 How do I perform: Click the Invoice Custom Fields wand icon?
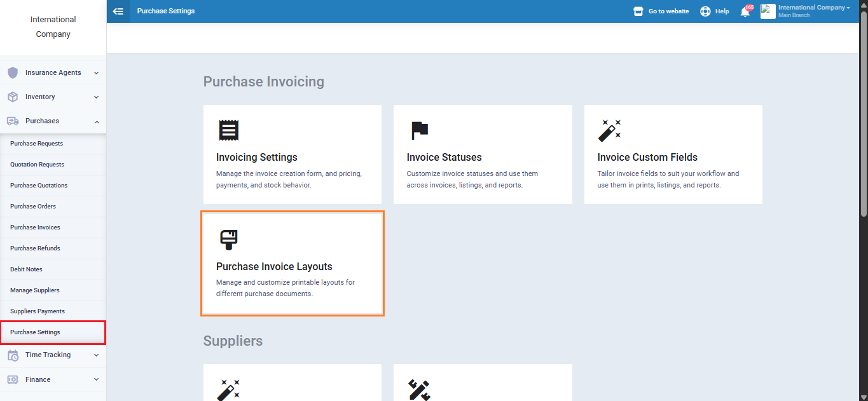coord(609,130)
